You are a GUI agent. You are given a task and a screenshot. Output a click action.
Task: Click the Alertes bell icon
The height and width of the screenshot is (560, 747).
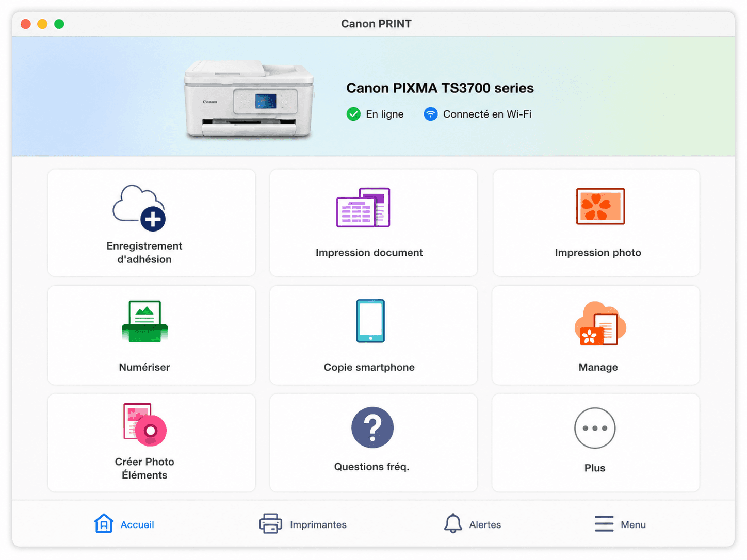tap(453, 523)
